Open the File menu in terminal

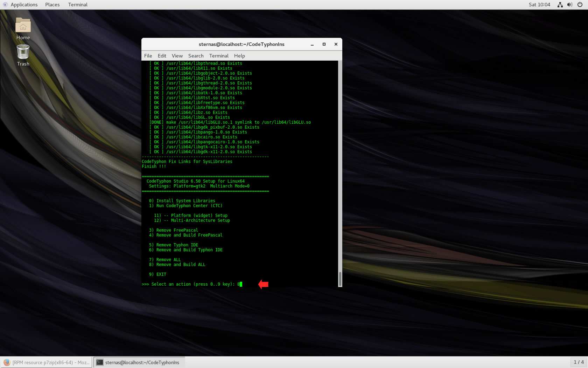[x=148, y=56]
